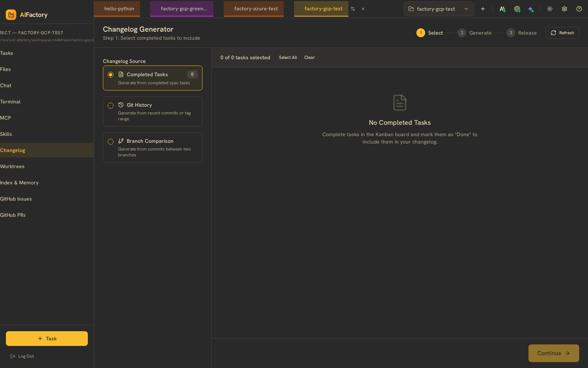Go to step 2 Generate

(x=474, y=33)
